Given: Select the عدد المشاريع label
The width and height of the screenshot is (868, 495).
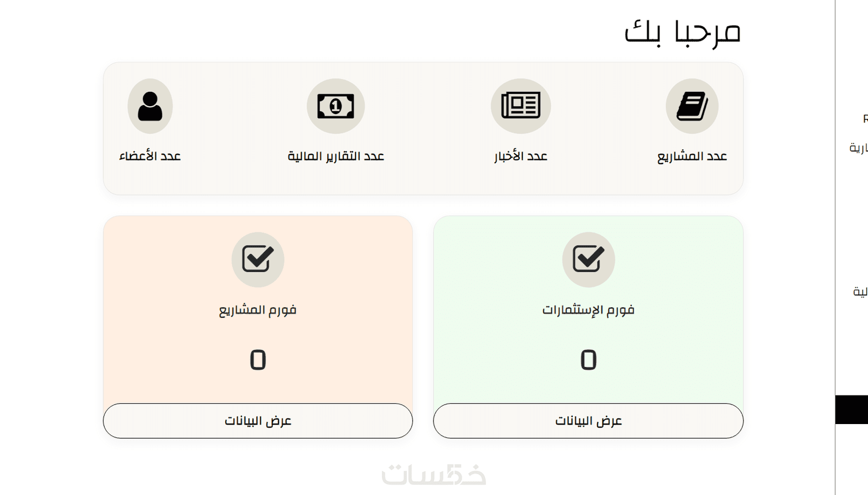Looking at the screenshot, I should (x=692, y=156).
